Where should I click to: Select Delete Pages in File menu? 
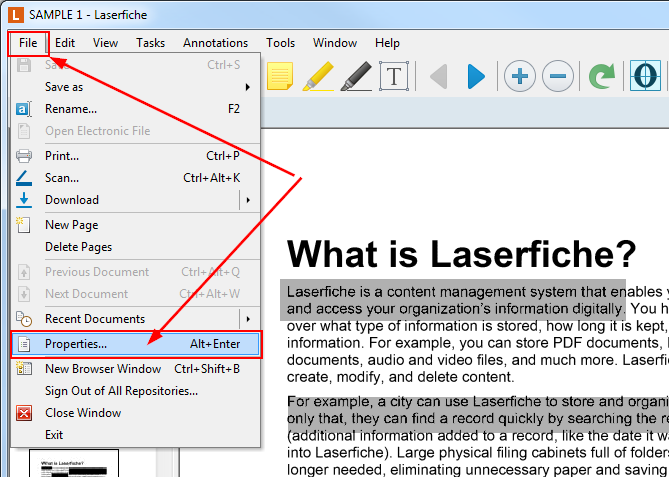pos(135,247)
